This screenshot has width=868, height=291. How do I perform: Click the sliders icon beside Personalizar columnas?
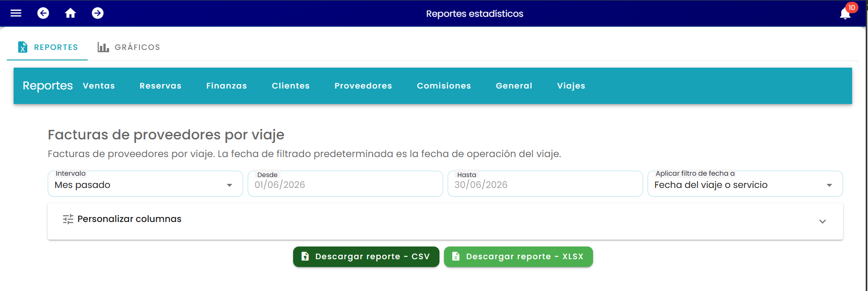(68, 219)
